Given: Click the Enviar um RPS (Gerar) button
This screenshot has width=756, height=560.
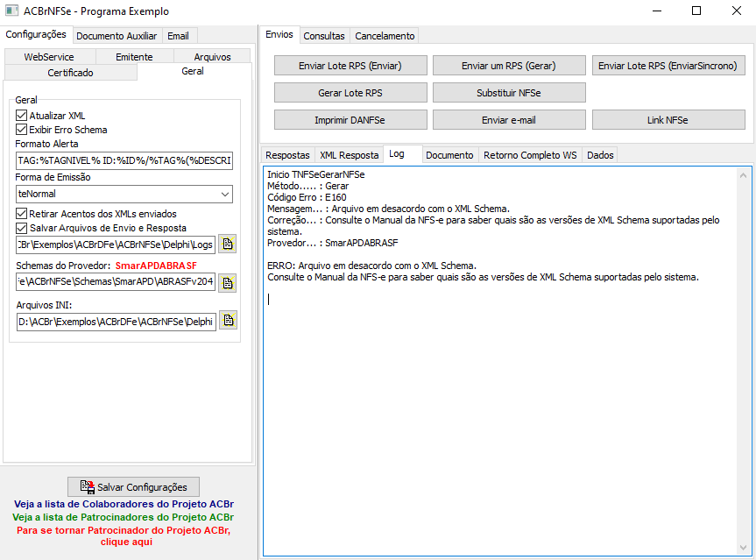Looking at the screenshot, I should pos(509,66).
